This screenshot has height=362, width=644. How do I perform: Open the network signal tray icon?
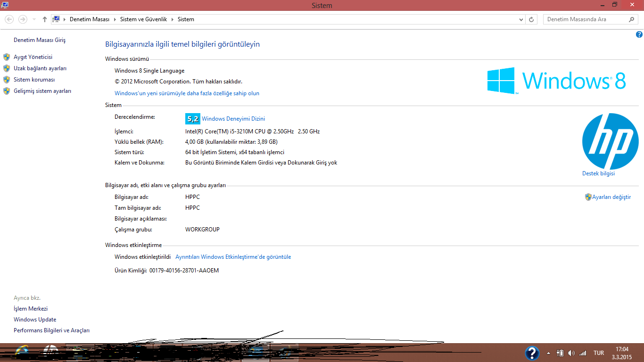coord(583,353)
